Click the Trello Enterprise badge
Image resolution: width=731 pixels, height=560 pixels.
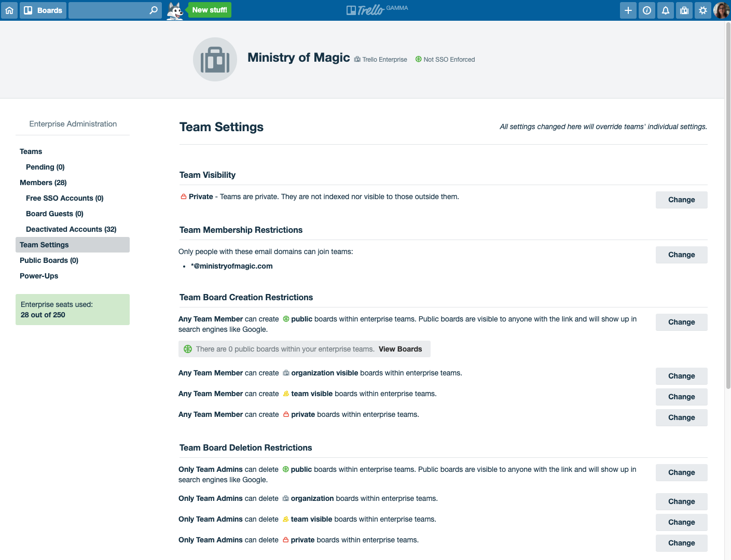pyautogui.click(x=381, y=60)
